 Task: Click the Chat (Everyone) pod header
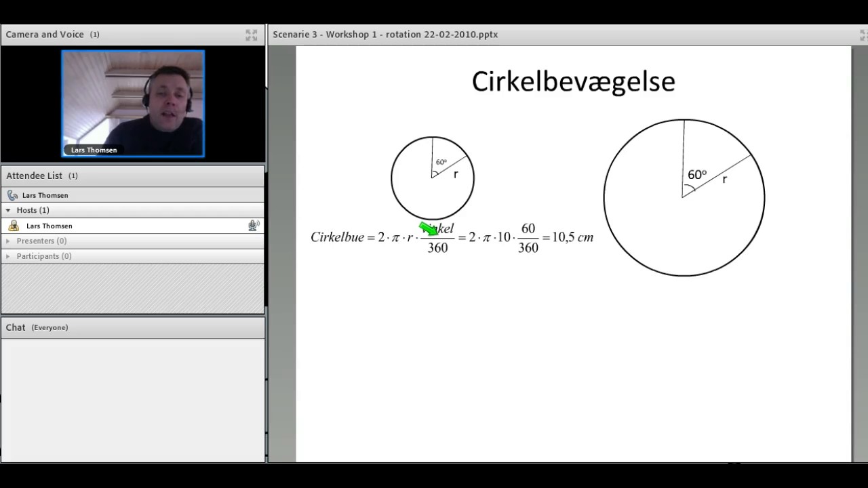point(37,327)
